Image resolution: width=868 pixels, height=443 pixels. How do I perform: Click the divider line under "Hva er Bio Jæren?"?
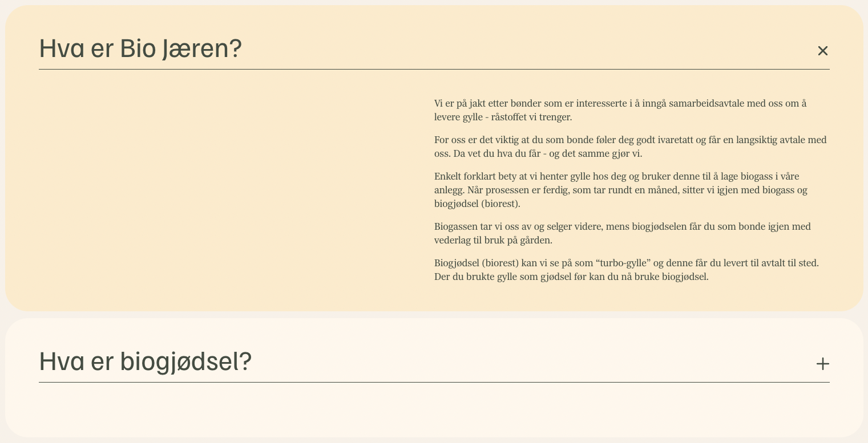pyautogui.click(x=434, y=70)
